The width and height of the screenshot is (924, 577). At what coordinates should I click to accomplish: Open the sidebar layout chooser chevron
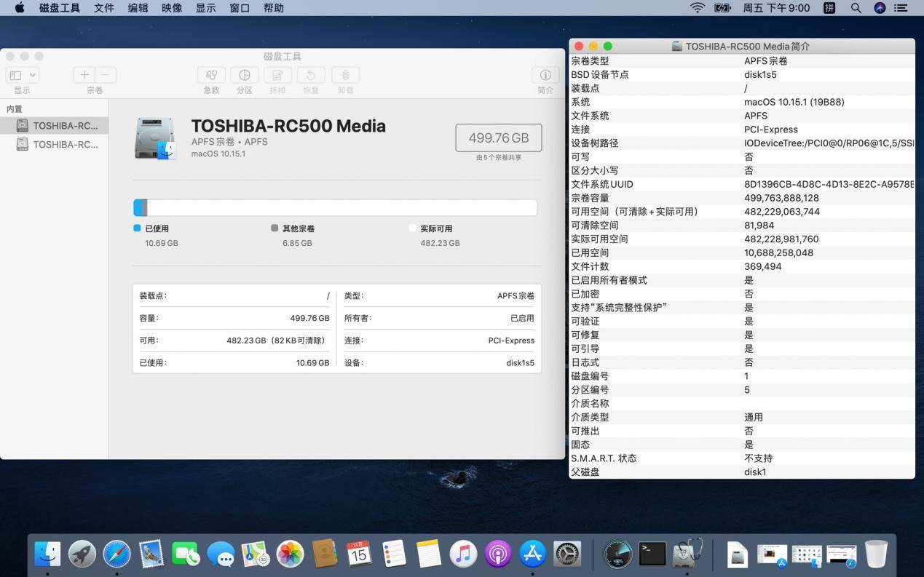[31, 75]
